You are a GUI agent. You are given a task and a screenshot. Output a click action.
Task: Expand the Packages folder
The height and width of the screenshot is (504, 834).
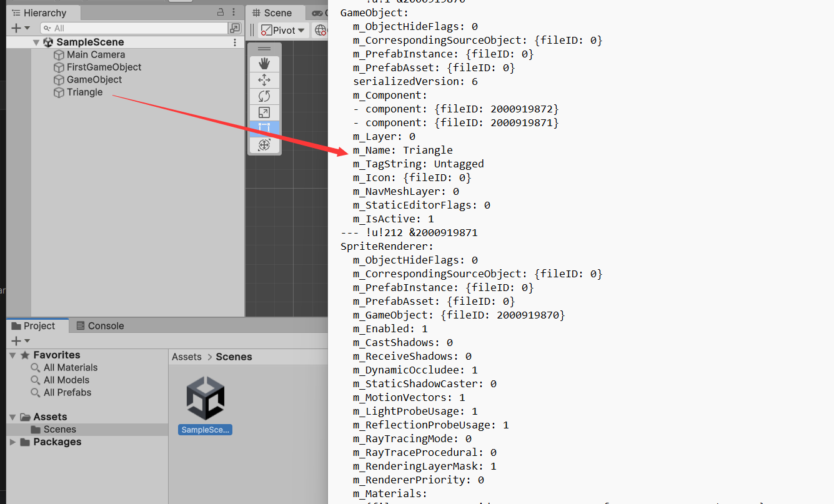(13, 442)
